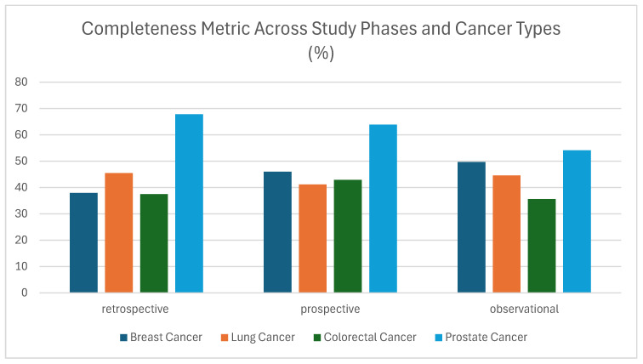Select the observational Colorectal Cancer bar
The image size is (643, 364).
point(542,246)
